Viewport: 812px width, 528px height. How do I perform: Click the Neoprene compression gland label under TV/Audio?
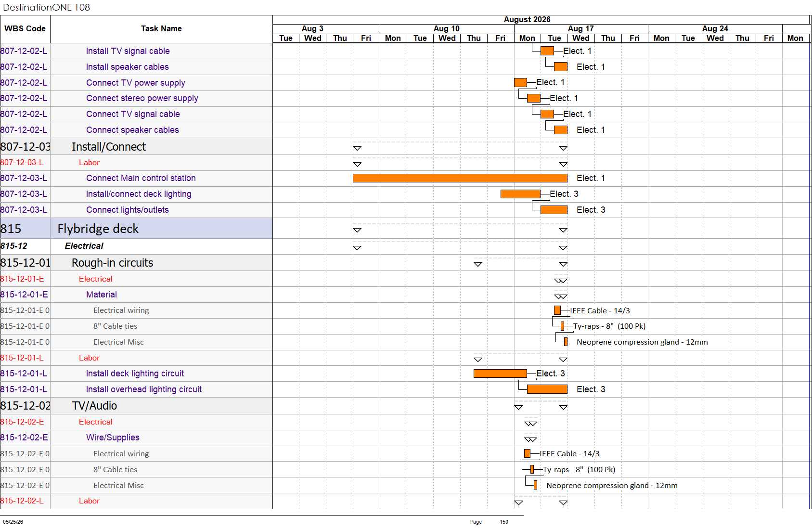[x=612, y=485]
